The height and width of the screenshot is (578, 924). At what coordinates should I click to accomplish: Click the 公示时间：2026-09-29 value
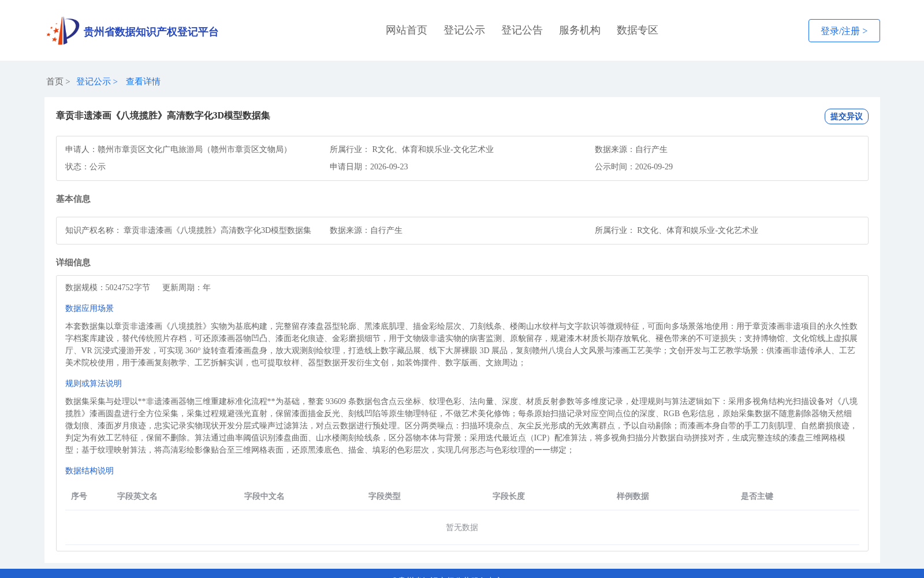634,167
